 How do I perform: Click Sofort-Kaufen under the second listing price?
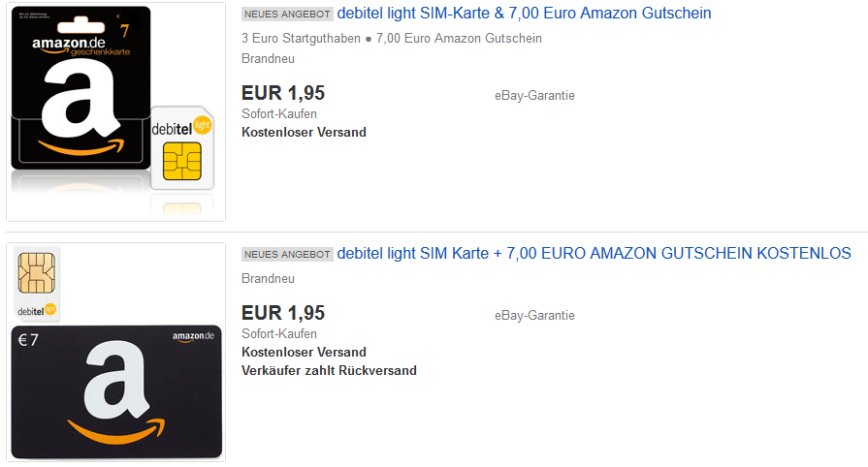pyautogui.click(x=279, y=333)
